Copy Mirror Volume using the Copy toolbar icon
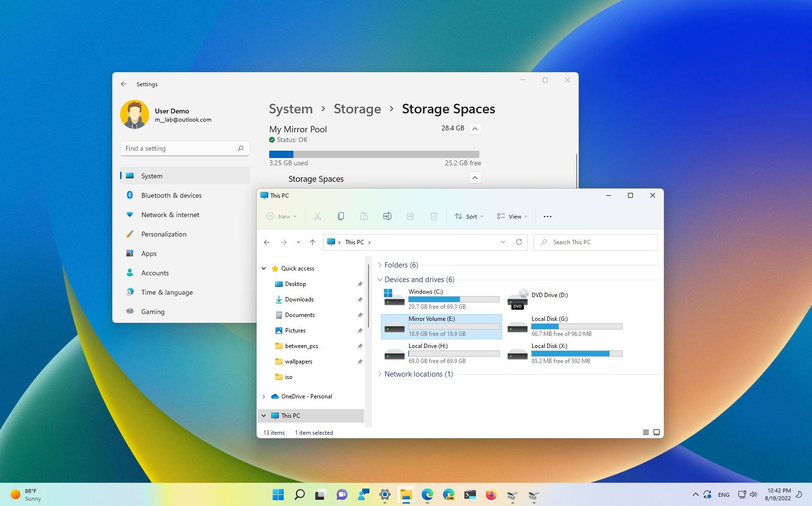 coord(341,216)
